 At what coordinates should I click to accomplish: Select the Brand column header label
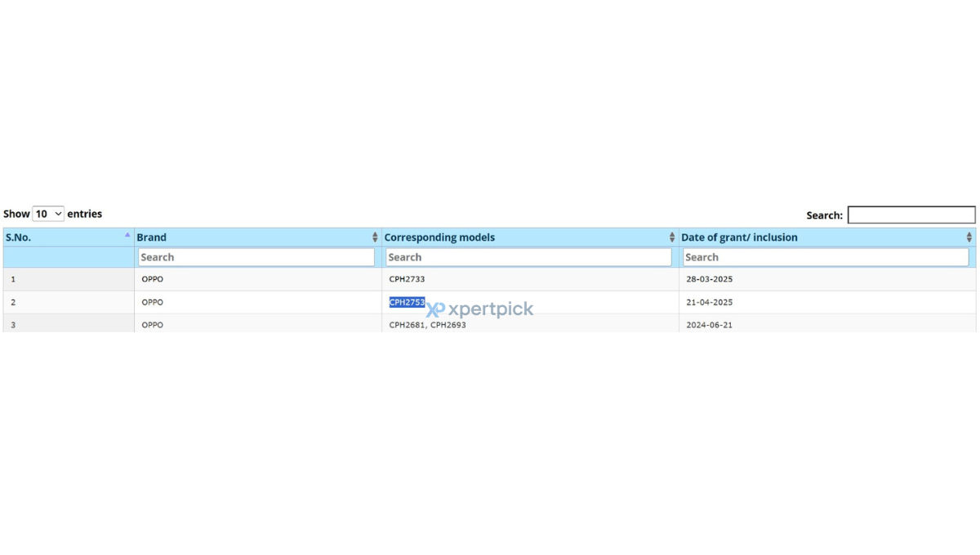[151, 238]
